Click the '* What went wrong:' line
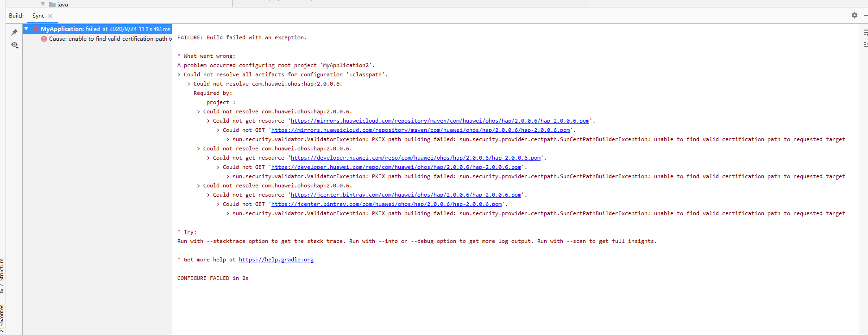 point(206,56)
